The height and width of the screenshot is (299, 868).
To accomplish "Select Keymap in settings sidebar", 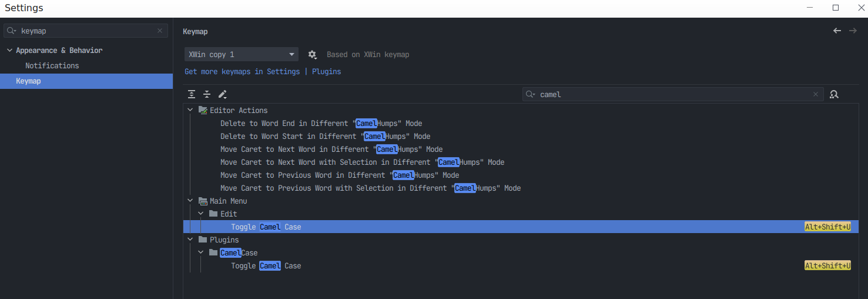I will click(86, 81).
